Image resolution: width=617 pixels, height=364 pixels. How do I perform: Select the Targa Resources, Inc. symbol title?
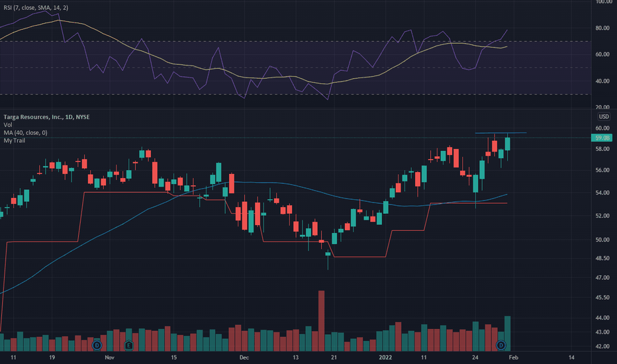pyautogui.click(x=46, y=117)
